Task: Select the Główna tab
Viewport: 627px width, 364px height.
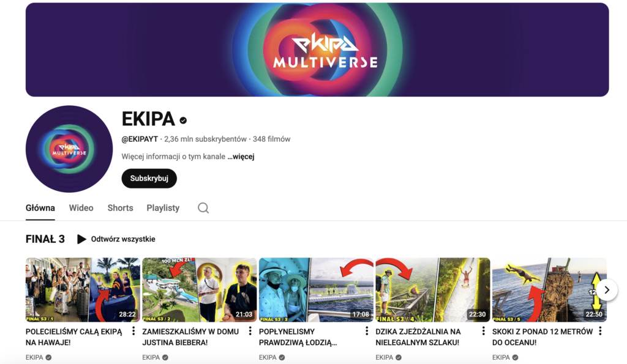Action: coord(40,208)
